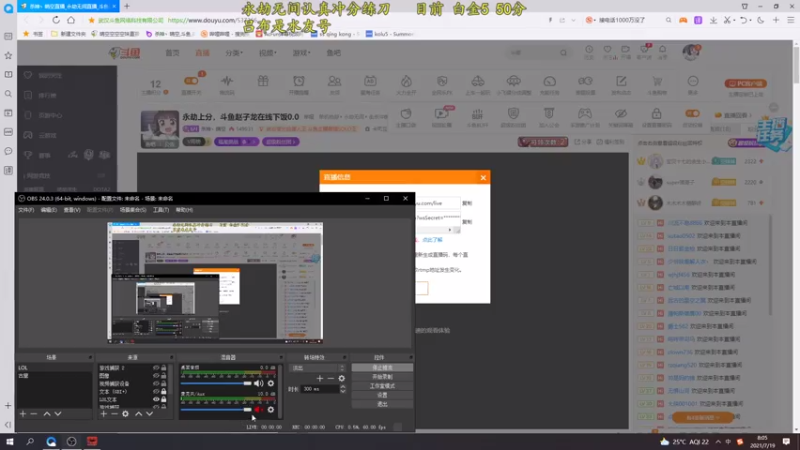Open desktop audio channel gear settings in OBS

coord(271,383)
